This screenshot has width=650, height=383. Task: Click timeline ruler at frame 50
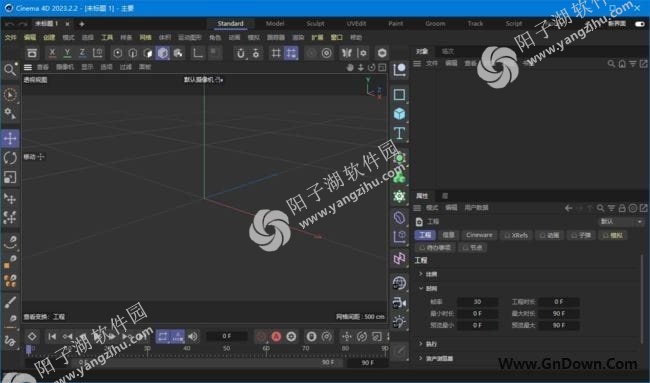click(x=226, y=349)
